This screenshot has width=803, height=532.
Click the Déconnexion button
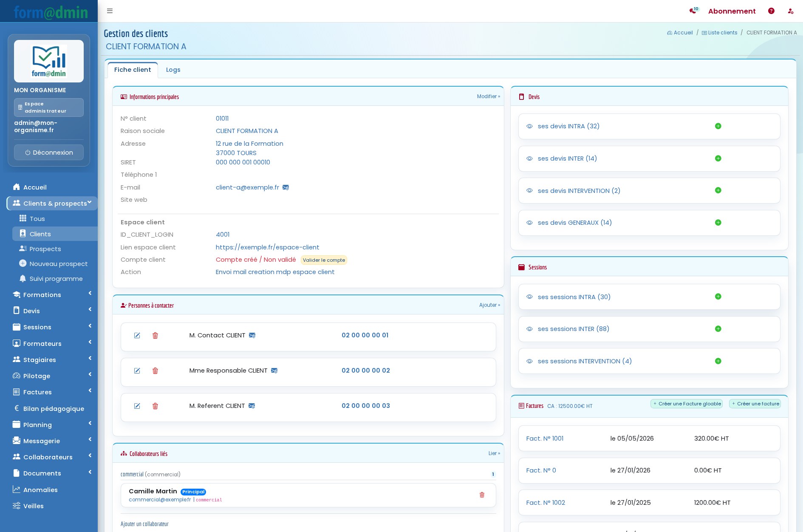point(49,153)
